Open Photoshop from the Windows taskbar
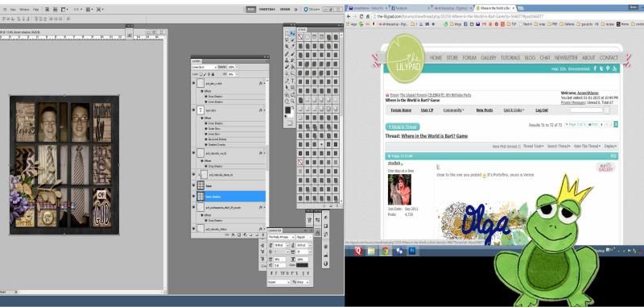 coord(412,251)
